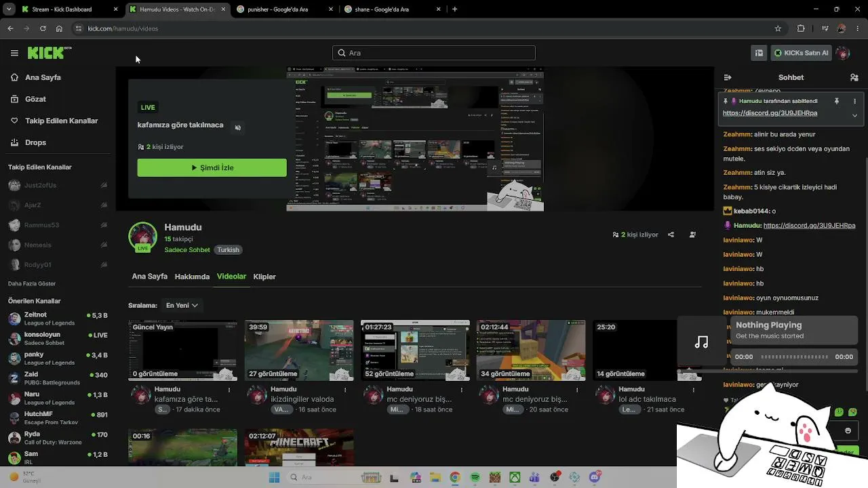Image resolution: width=868 pixels, height=488 pixels.
Task: Expand 'Daha Fazla Göster' followed channels
Action: click(32, 283)
